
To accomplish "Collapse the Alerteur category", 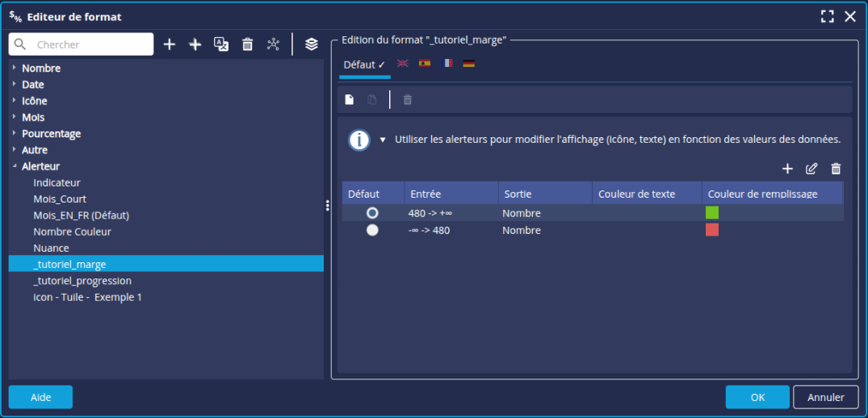I will point(15,166).
